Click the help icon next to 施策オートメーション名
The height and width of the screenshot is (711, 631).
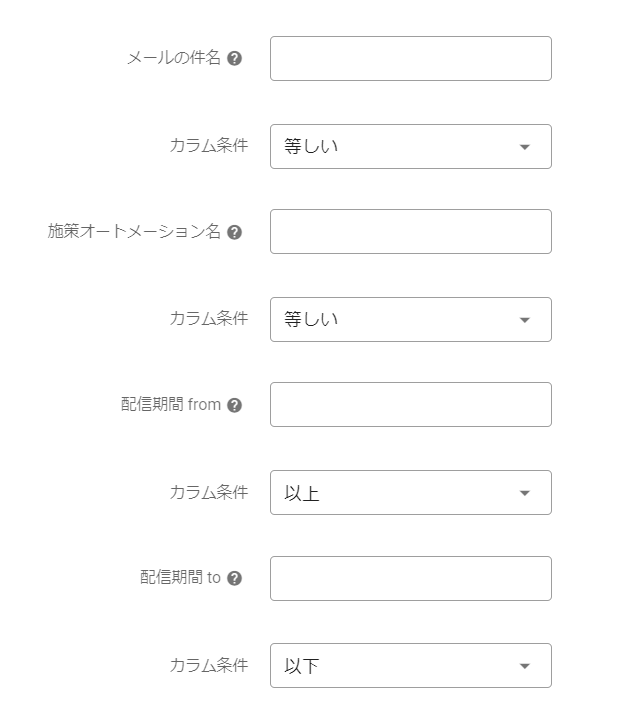(235, 232)
